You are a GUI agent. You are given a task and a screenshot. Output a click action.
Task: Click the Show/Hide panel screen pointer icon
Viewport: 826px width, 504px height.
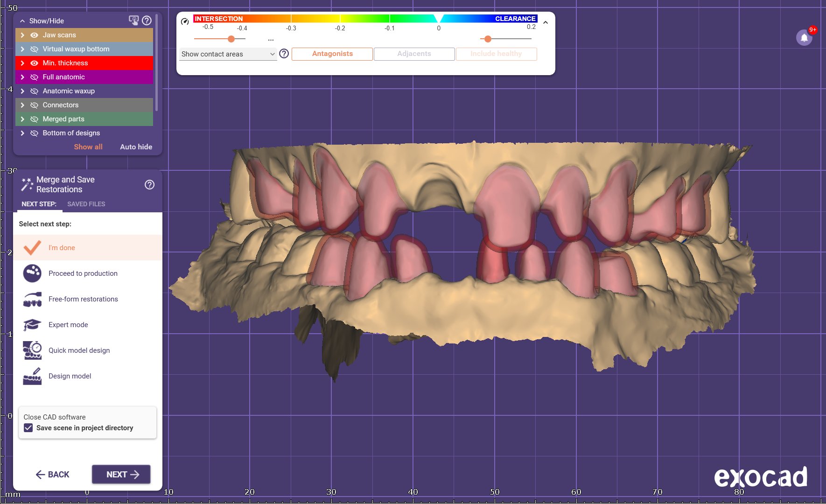pos(133,21)
